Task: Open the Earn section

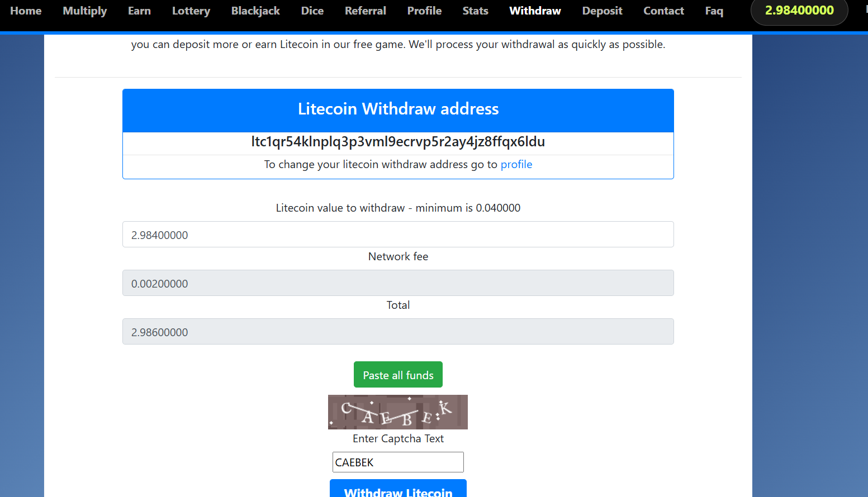Action: 139,11
